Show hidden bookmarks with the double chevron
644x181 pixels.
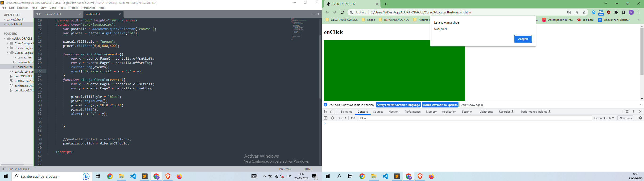click(x=638, y=20)
